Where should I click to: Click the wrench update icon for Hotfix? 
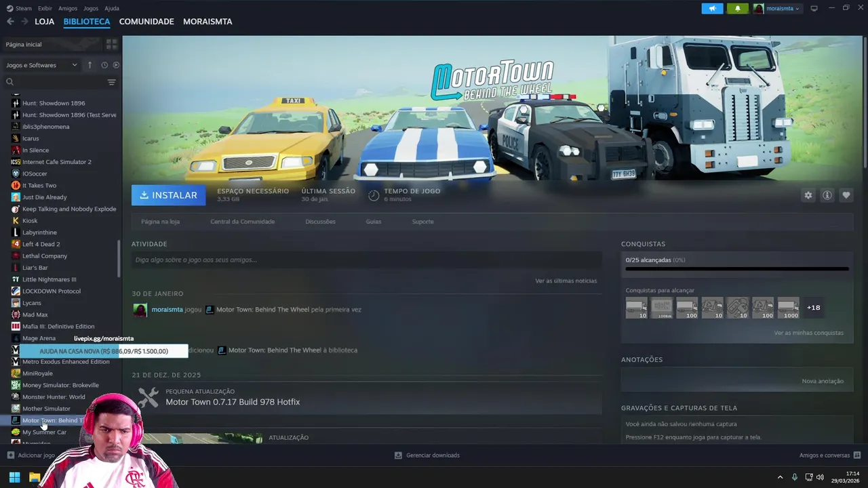[x=148, y=397]
